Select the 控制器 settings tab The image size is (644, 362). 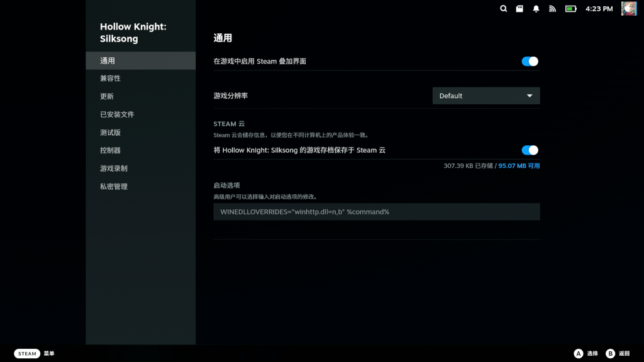[111, 150]
